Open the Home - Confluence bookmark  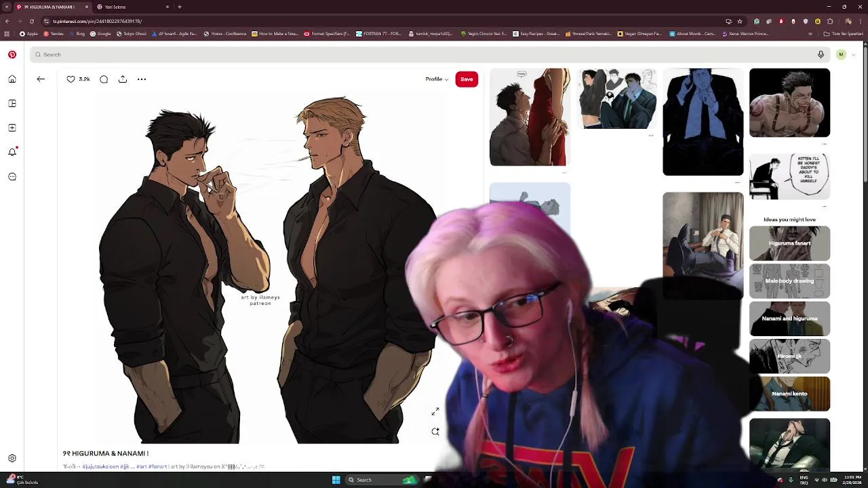click(225, 34)
